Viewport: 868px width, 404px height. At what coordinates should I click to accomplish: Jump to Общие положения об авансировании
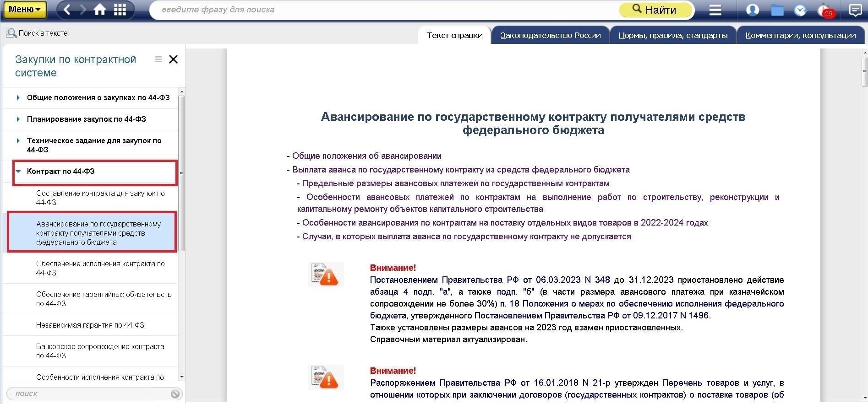point(366,156)
